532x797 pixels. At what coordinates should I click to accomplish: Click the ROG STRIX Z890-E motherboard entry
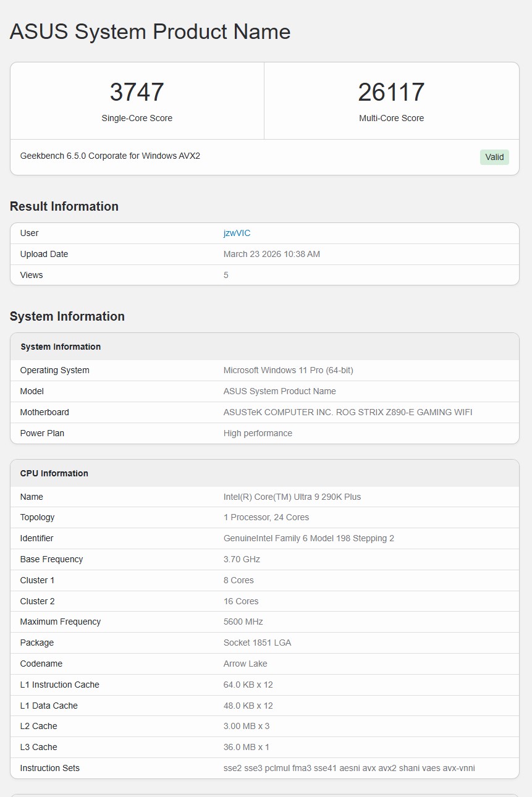pyautogui.click(x=348, y=412)
